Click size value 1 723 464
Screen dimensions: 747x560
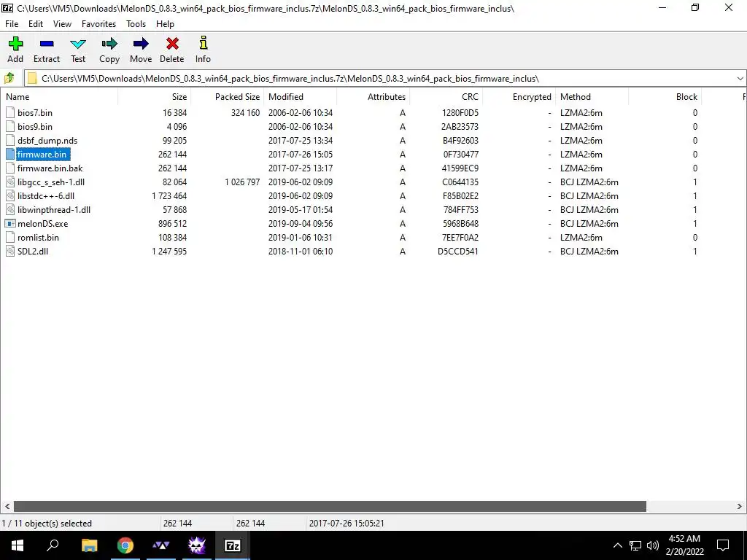[169, 195]
